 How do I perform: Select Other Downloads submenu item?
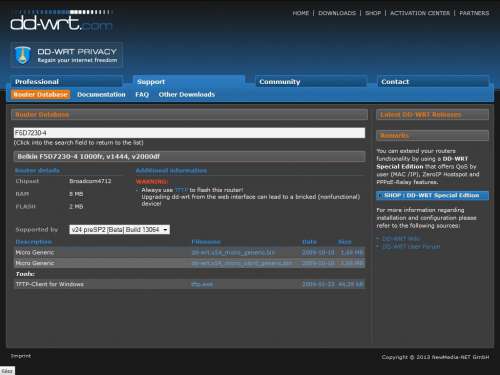[x=187, y=95]
